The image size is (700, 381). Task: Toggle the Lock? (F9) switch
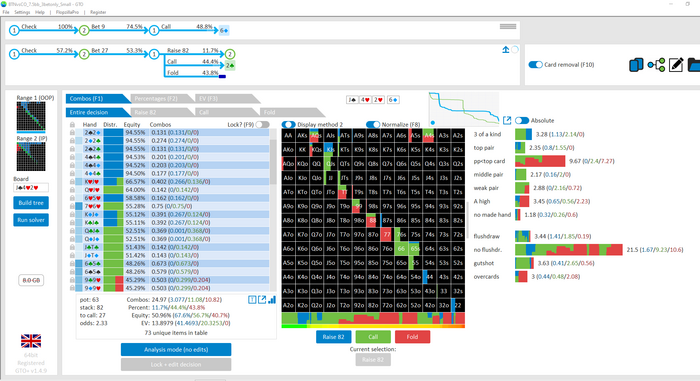click(262, 125)
